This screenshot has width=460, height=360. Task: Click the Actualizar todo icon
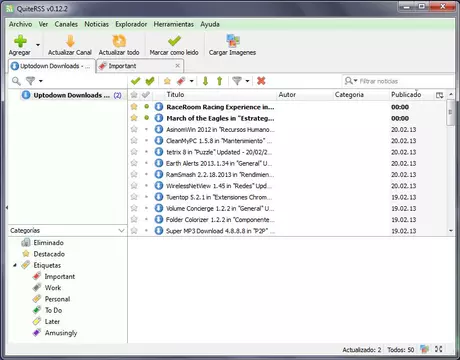(x=119, y=41)
